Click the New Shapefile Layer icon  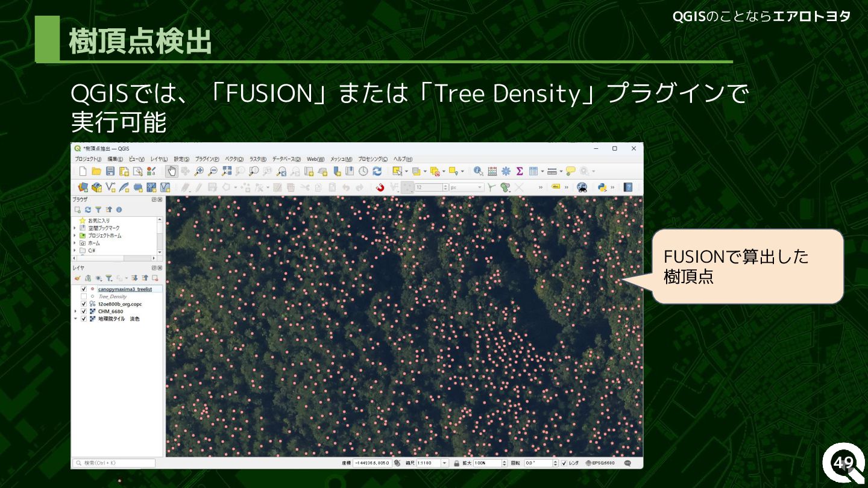tap(110, 187)
